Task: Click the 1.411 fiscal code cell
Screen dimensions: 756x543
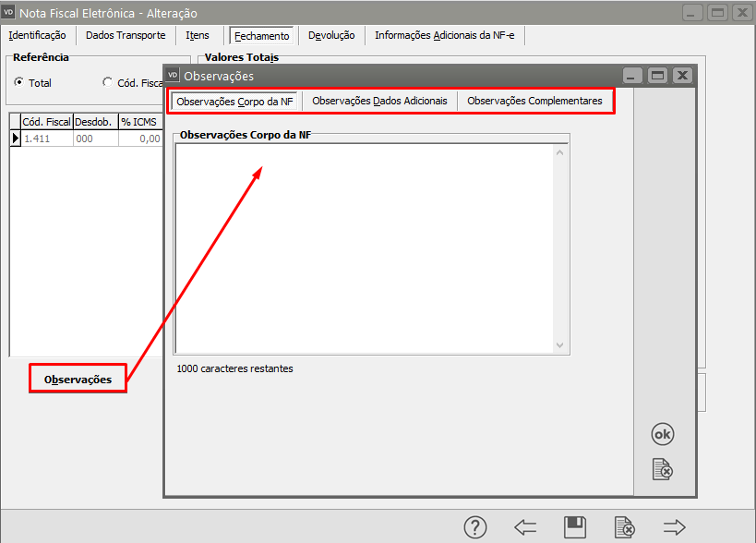Action: [47, 139]
